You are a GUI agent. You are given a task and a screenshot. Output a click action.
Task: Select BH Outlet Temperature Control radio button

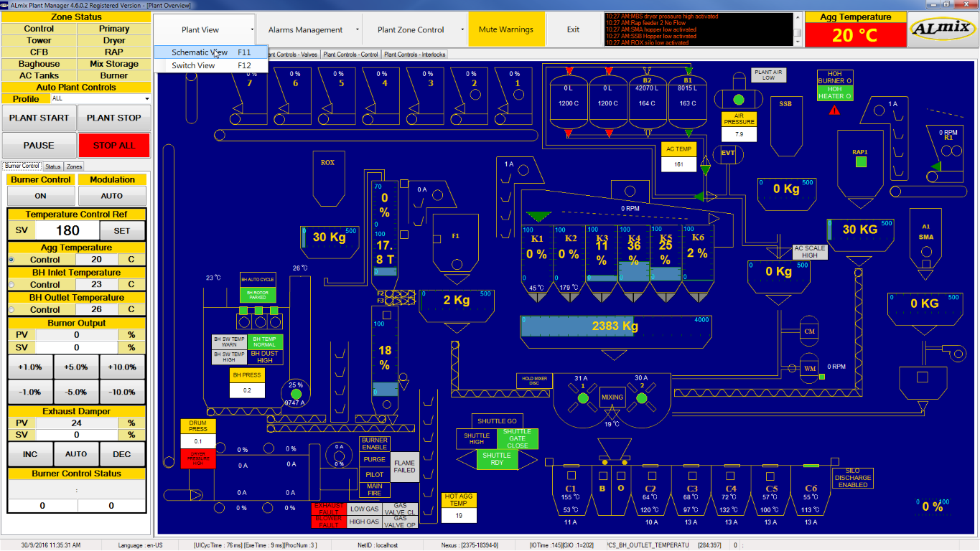click(11, 310)
